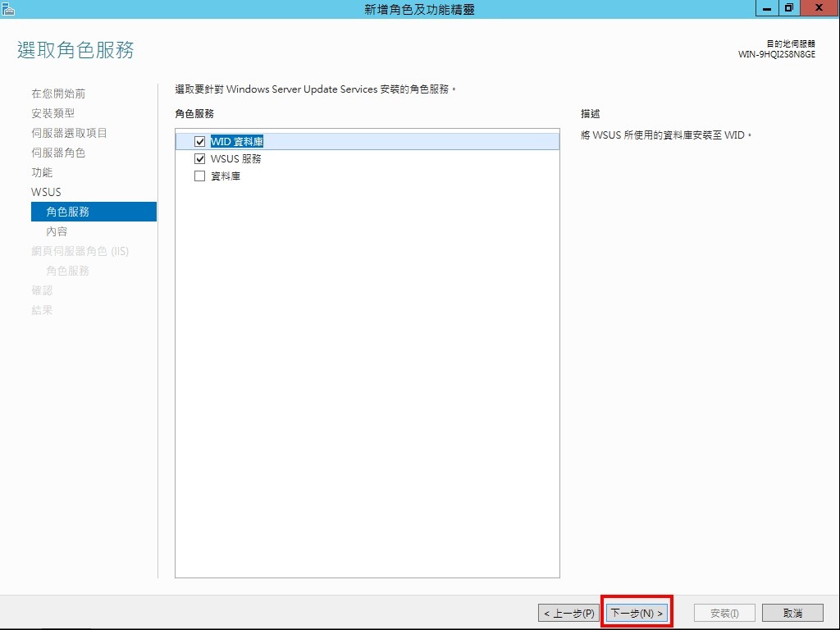Viewport: 840px width, 630px height.
Task: Click the 角色服務 list heading
Action: [x=194, y=113]
